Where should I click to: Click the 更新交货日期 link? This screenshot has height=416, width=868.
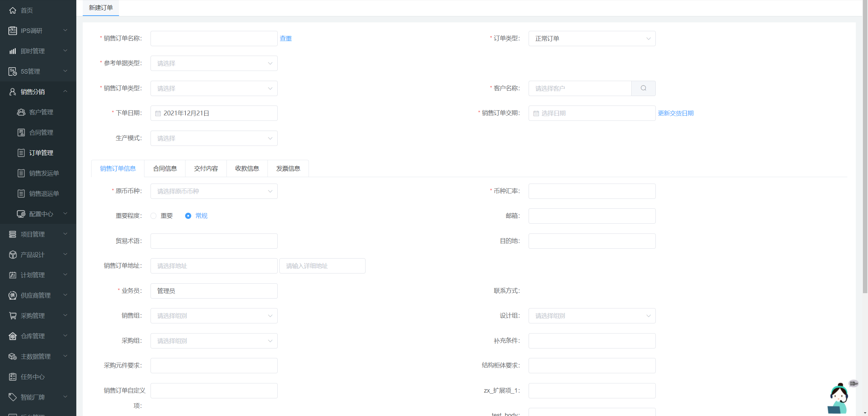(x=675, y=113)
